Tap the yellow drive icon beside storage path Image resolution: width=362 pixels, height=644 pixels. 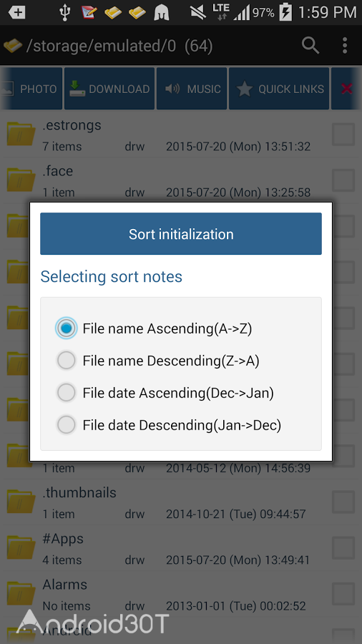(x=13, y=46)
